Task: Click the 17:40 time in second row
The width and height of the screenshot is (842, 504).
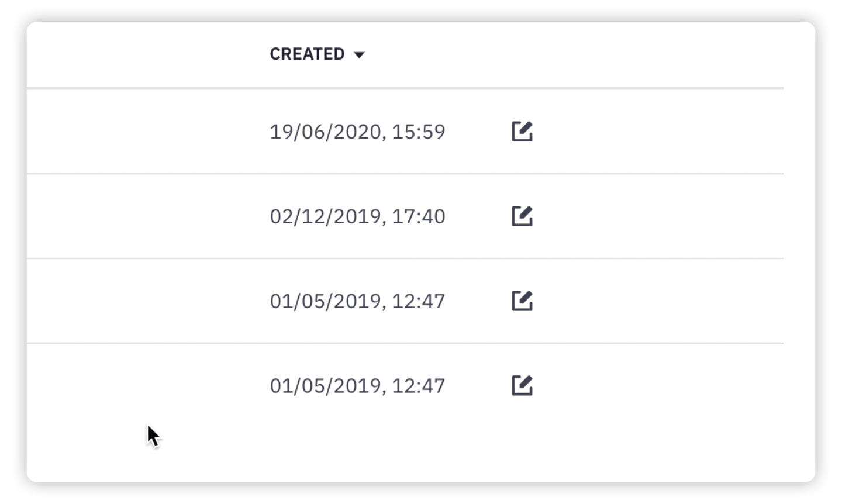Action: tap(419, 217)
